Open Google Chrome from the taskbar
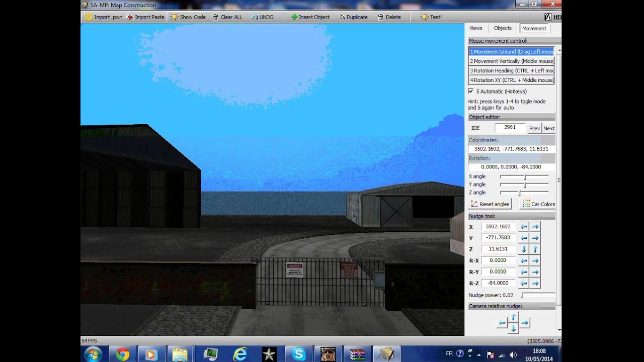 coord(122,354)
